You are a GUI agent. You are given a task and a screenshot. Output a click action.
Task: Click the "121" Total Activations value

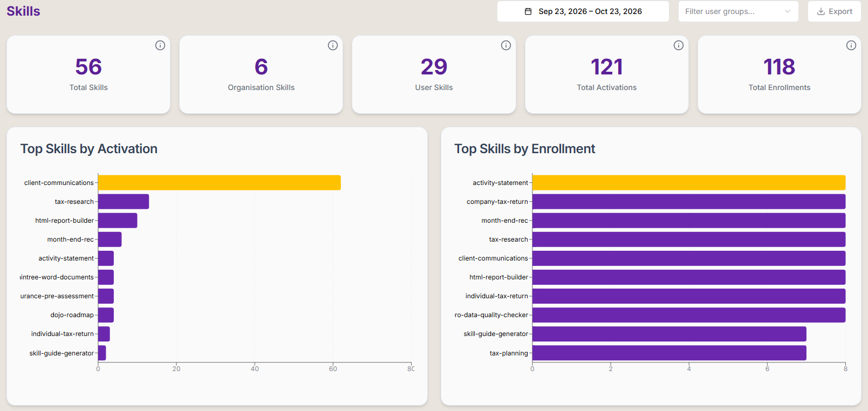tap(607, 67)
